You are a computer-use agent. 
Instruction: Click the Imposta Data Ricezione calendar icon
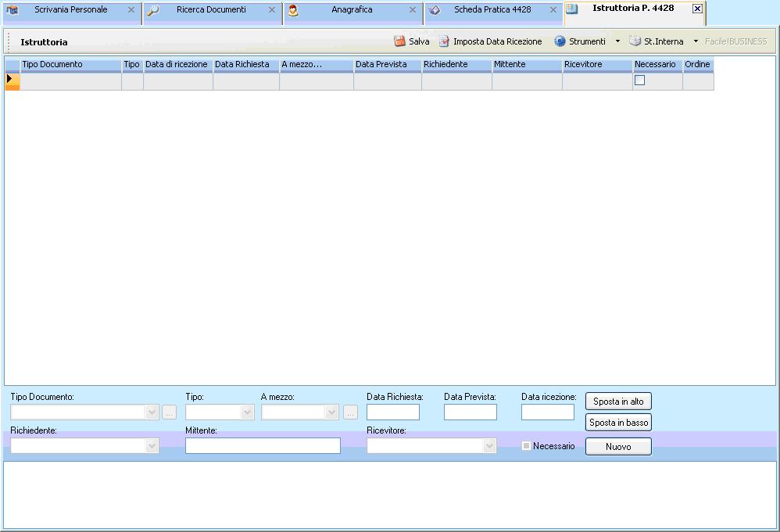444,41
